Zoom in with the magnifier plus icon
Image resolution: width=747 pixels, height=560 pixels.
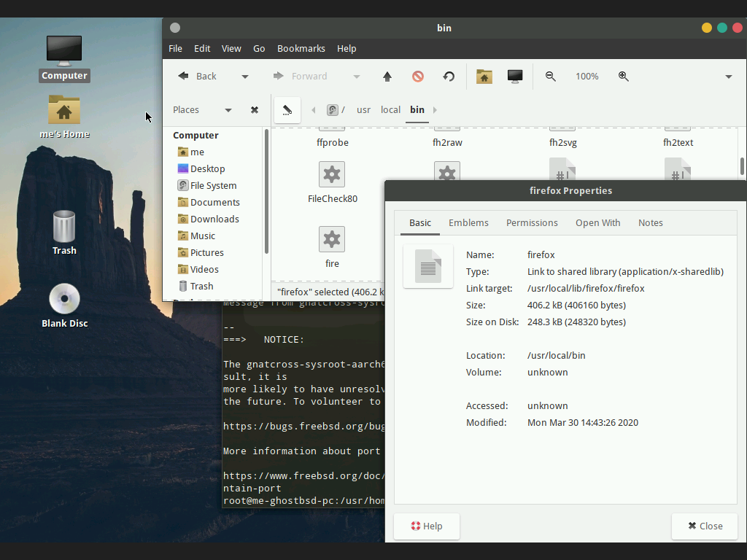(x=624, y=77)
